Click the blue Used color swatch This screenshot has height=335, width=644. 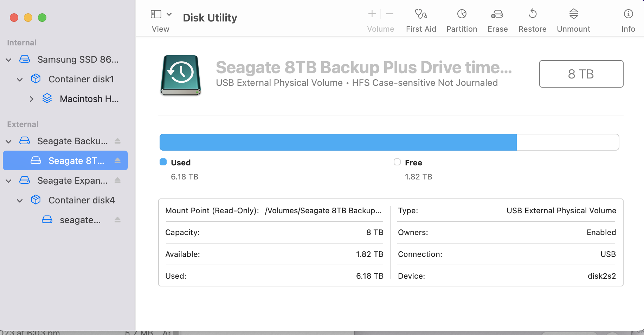click(163, 162)
